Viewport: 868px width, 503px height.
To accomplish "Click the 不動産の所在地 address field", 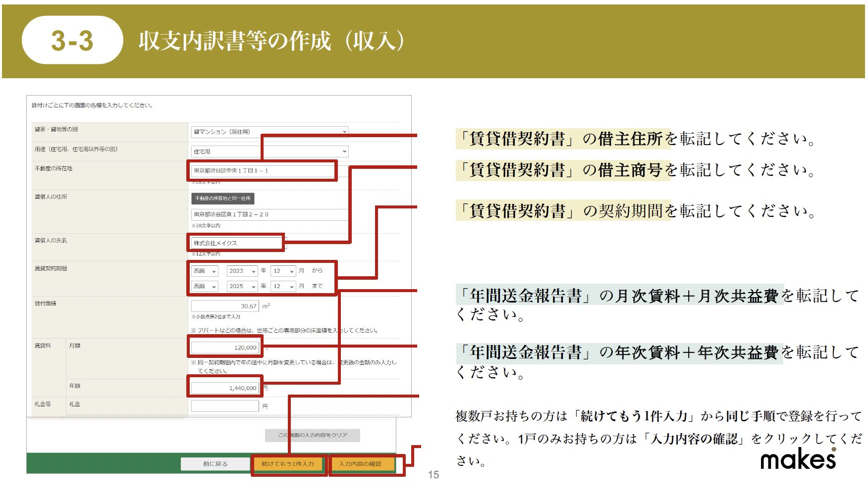I will pos(263,171).
